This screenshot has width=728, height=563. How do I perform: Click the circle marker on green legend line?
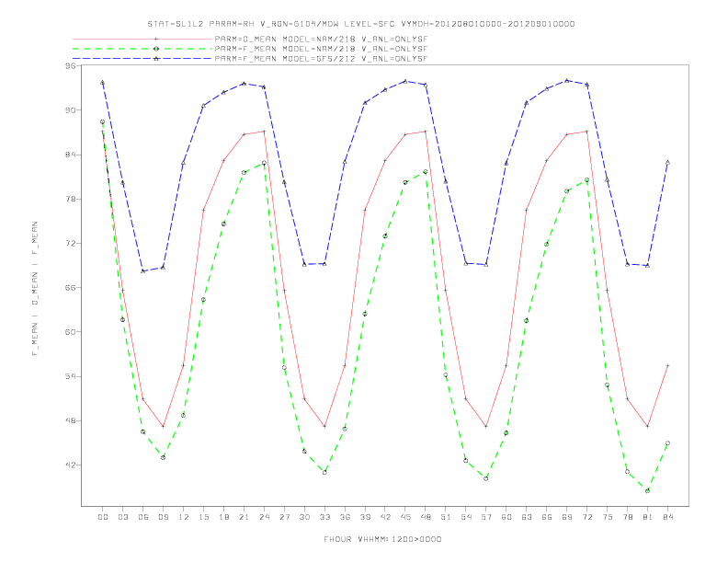click(156, 49)
